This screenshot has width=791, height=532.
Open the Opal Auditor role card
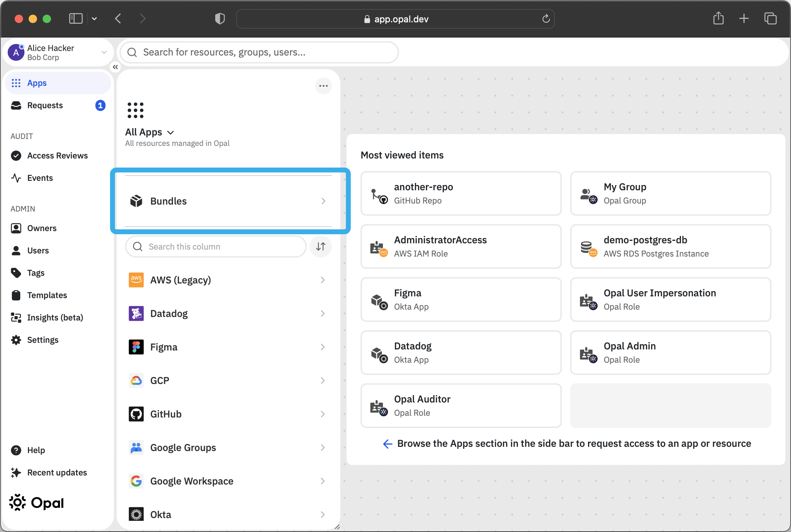[461, 406]
